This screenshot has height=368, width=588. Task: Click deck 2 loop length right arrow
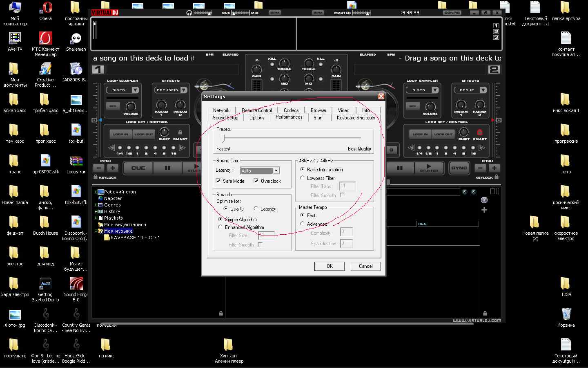click(x=482, y=148)
